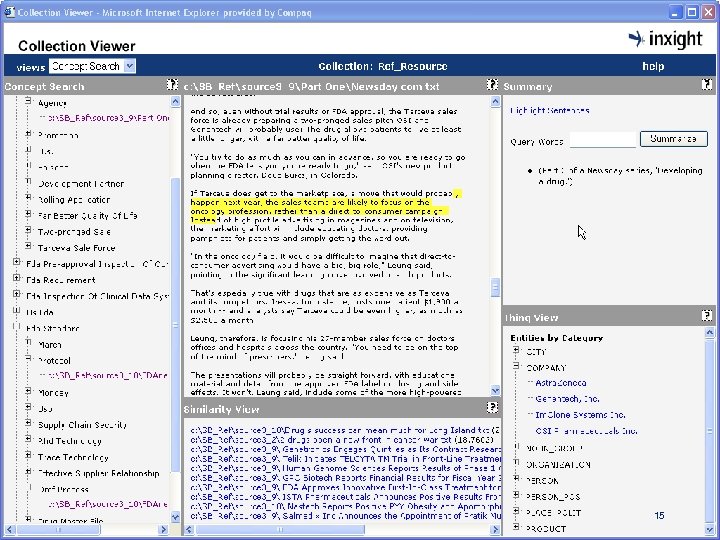Expand the CITY entity category

point(516,351)
